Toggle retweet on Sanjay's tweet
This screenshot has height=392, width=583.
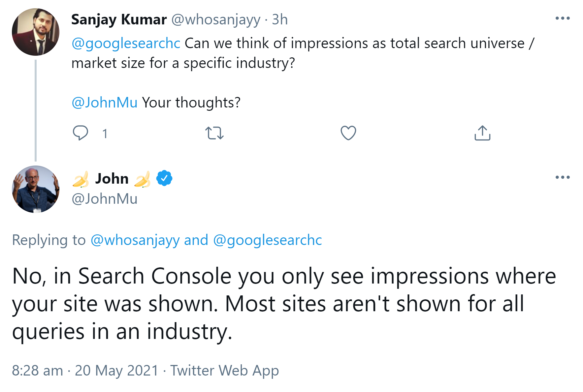pyautogui.click(x=215, y=133)
